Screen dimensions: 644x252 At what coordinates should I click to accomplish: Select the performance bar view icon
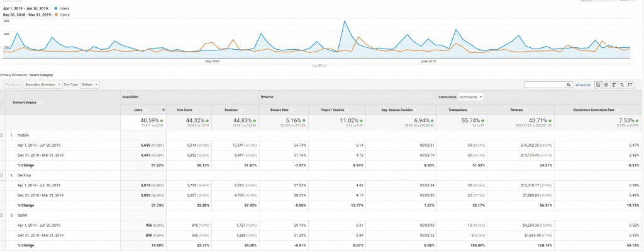pos(613,84)
